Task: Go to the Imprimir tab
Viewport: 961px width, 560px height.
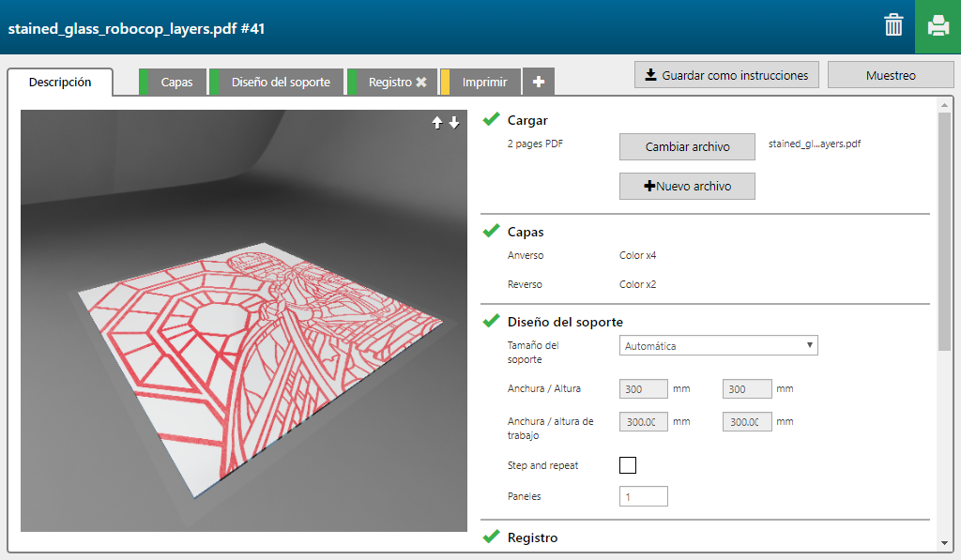Action: point(480,83)
